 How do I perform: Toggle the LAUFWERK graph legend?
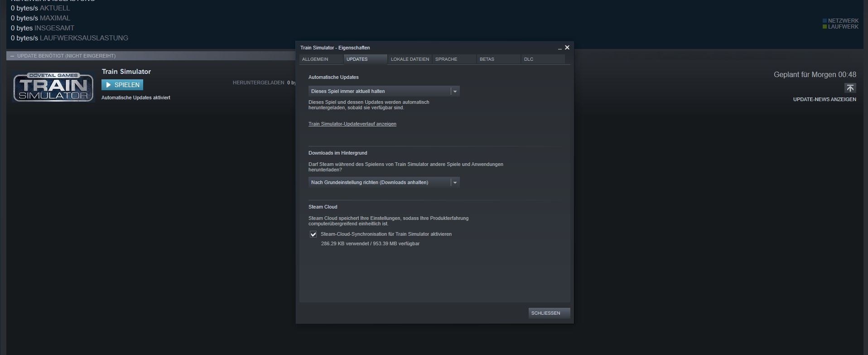click(841, 27)
